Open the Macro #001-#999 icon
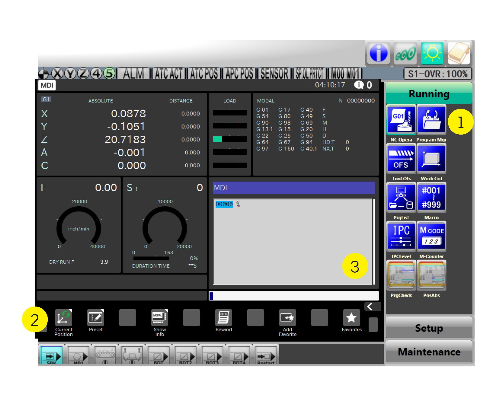 (431, 197)
